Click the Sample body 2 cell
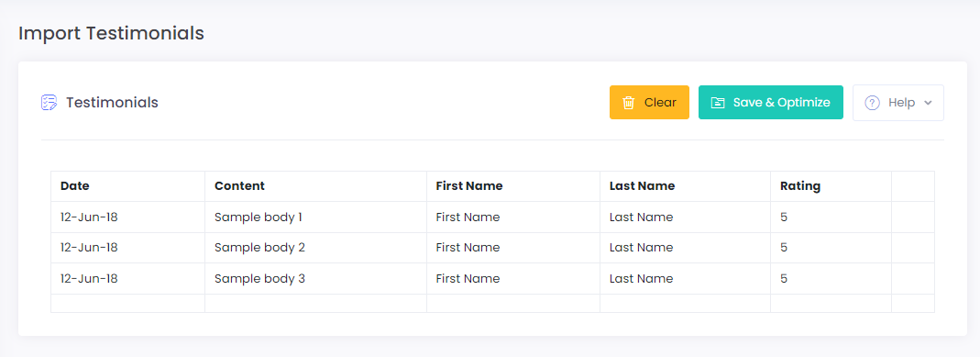Viewport: 980px width, 357px height. [x=315, y=248]
